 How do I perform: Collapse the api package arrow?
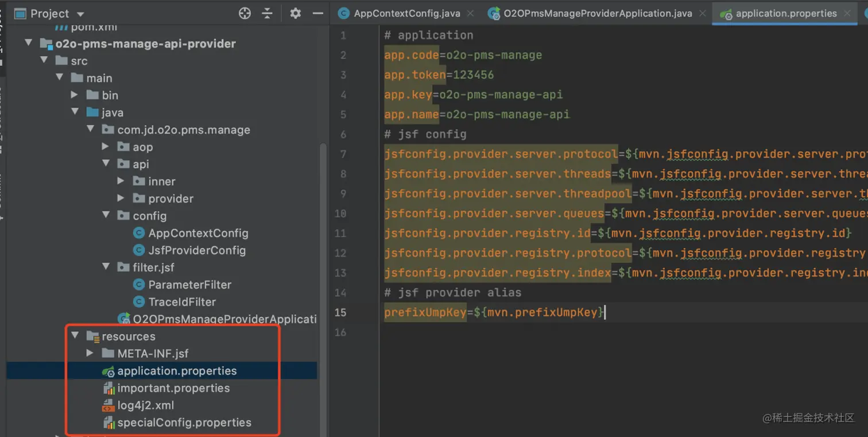(106, 164)
